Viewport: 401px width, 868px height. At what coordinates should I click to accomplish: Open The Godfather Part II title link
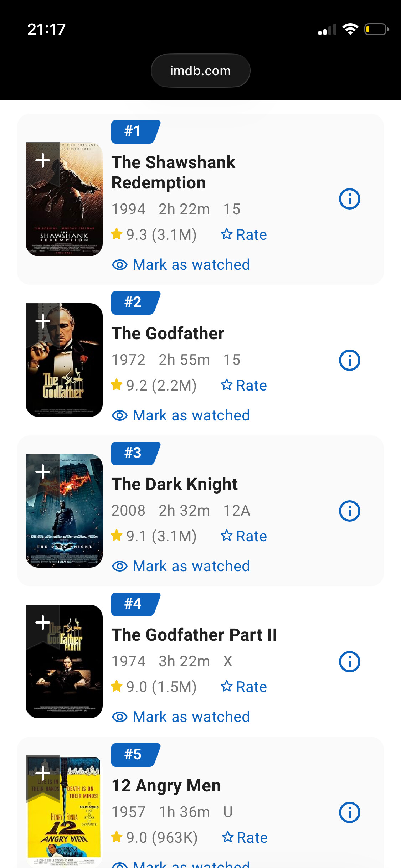point(194,635)
